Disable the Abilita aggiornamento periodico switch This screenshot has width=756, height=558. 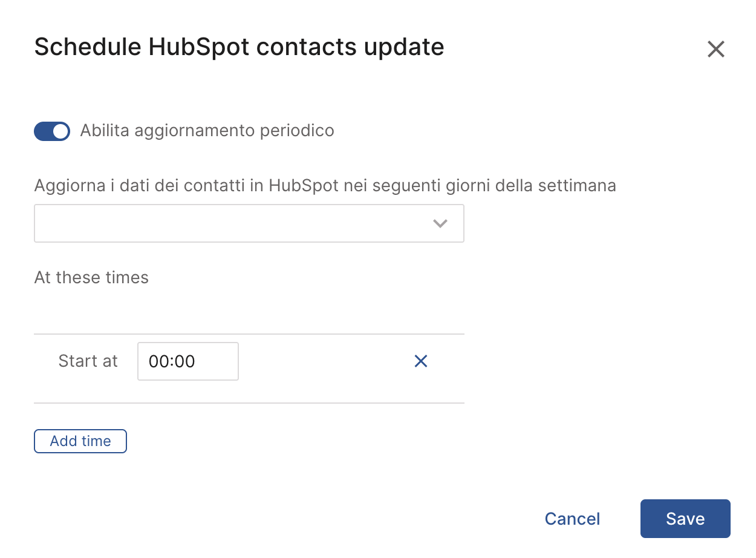[52, 131]
